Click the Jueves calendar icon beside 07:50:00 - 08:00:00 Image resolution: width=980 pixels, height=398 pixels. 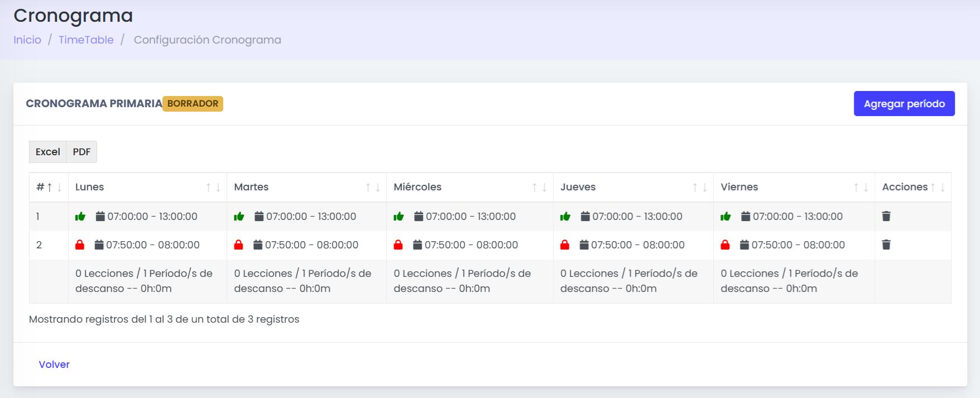[584, 244]
